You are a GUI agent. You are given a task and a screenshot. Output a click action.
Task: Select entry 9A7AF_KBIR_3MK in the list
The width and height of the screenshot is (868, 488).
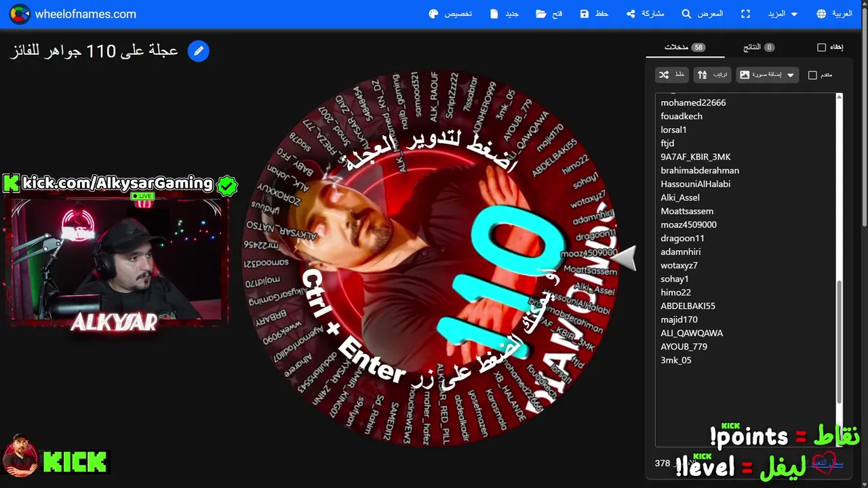(x=696, y=157)
